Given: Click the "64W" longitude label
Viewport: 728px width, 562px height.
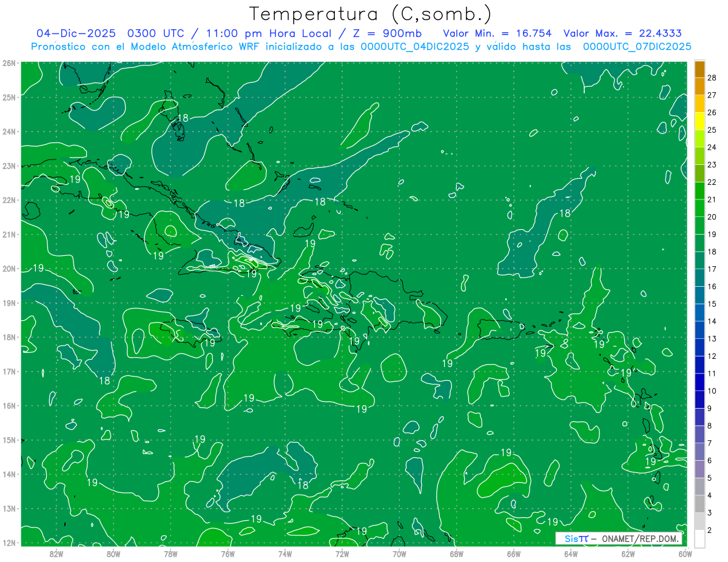Looking at the screenshot, I should click(571, 554).
